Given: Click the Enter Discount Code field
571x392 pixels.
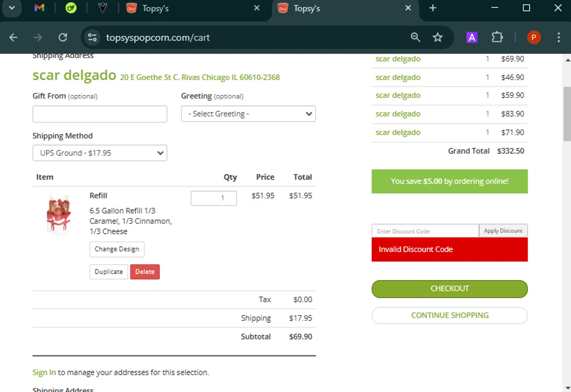Looking at the screenshot, I should point(425,231).
